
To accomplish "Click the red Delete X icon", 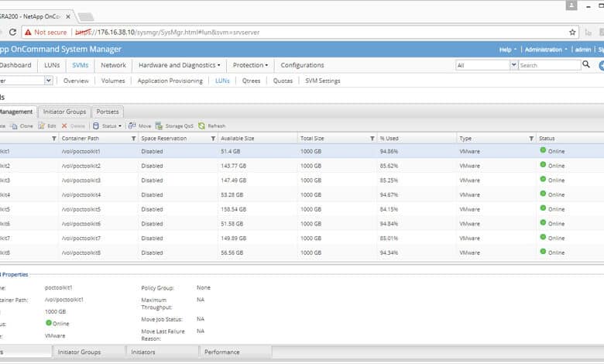I will pos(64,126).
